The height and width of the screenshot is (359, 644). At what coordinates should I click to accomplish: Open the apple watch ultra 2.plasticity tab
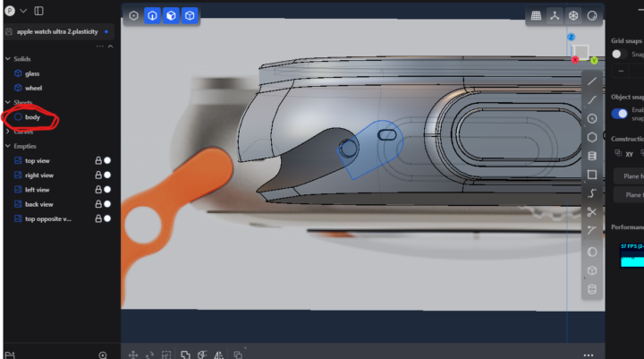pyautogui.click(x=55, y=31)
